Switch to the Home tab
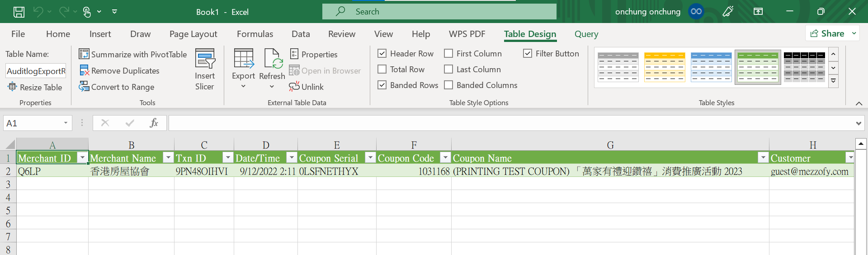868x255 pixels. pos(58,34)
